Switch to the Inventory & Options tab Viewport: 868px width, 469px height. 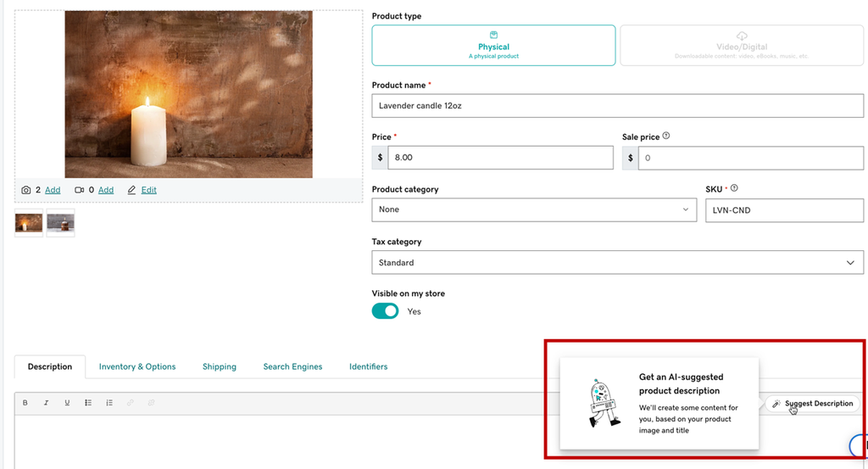[x=137, y=366]
